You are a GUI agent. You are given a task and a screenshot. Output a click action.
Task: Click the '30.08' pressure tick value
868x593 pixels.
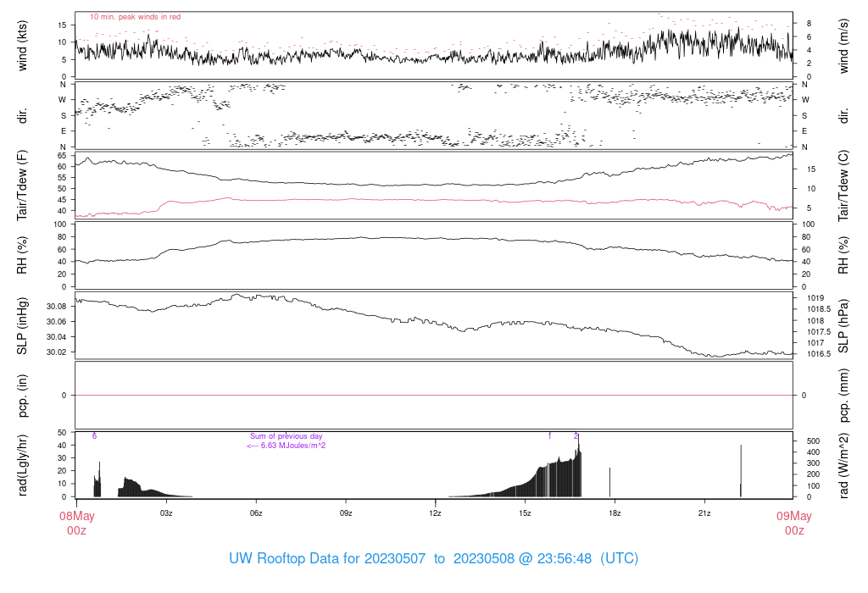(x=57, y=307)
